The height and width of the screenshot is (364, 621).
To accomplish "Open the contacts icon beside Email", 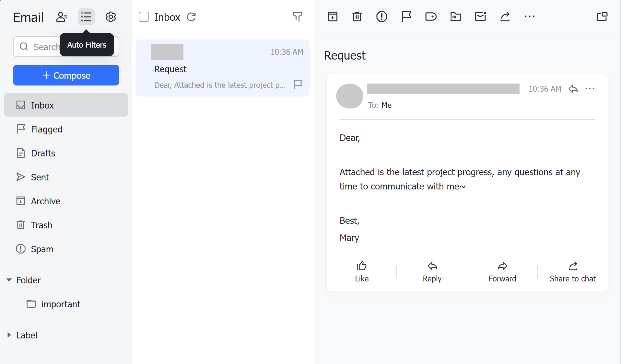I will click(x=62, y=17).
